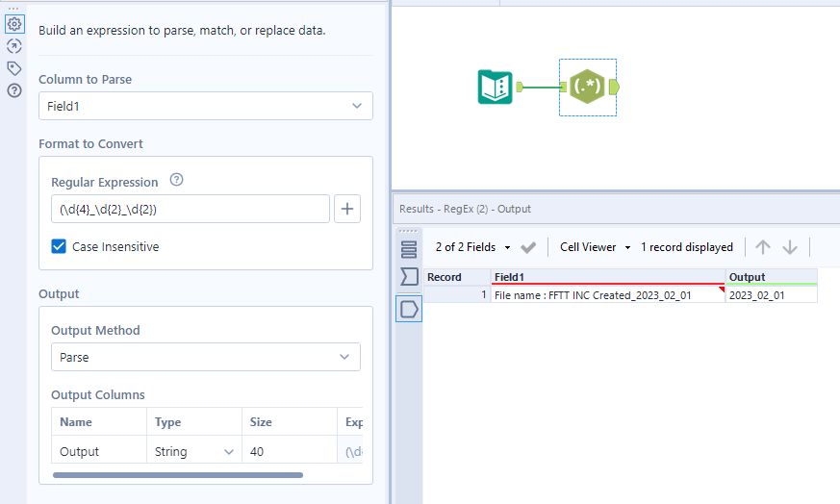Image resolution: width=840 pixels, height=504 pixels.
Task: Open the Cell Viewer menu
Action: click(x=595, y=247)
